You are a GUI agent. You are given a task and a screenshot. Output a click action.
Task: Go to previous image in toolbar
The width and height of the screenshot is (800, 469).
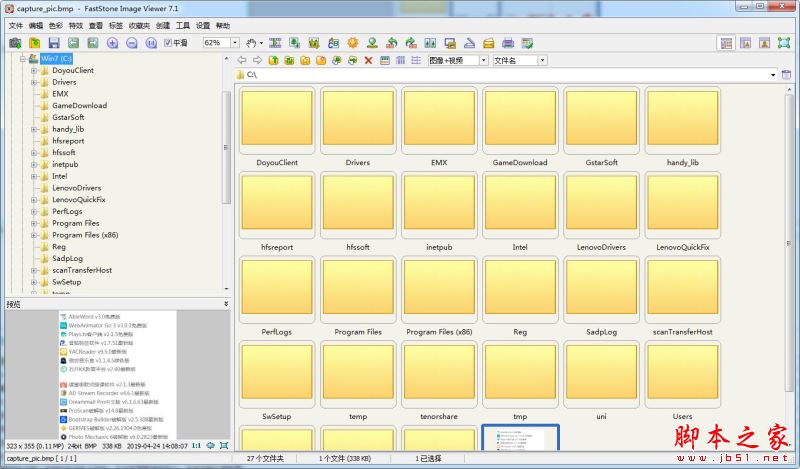73,43
